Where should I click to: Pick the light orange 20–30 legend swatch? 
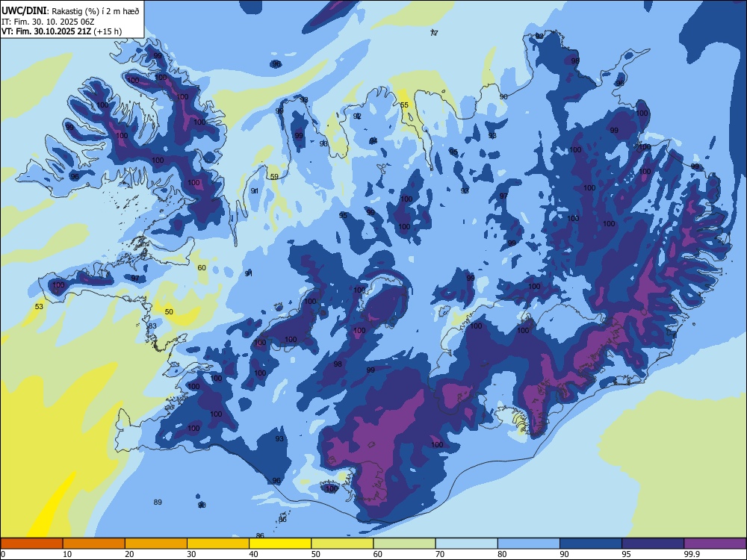[x=156, y=544]
